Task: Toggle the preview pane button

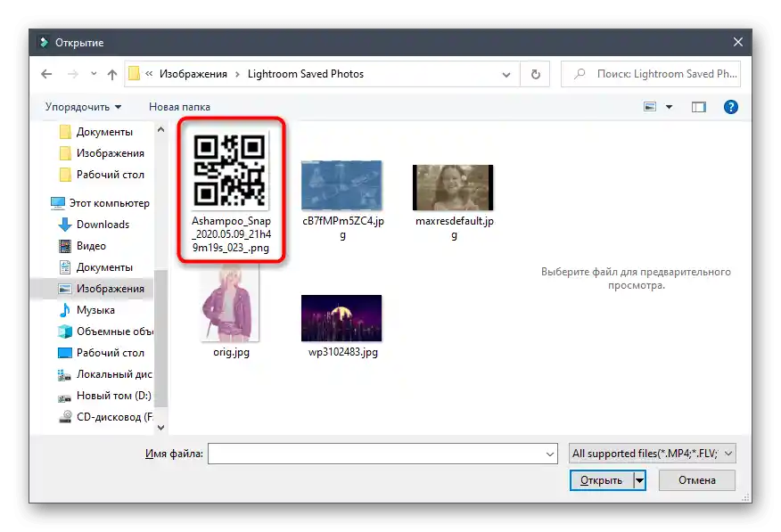Action: click(x=699, y=107)
